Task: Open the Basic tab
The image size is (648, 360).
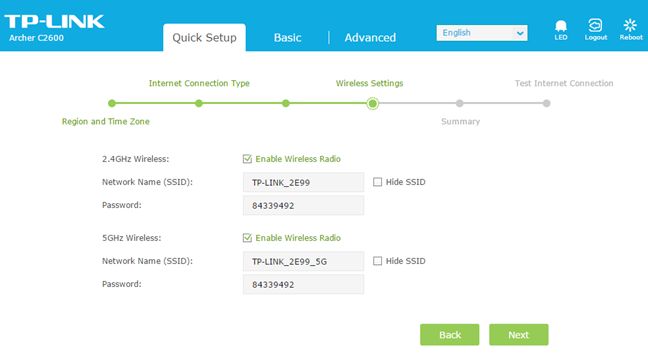Action: 287,38
